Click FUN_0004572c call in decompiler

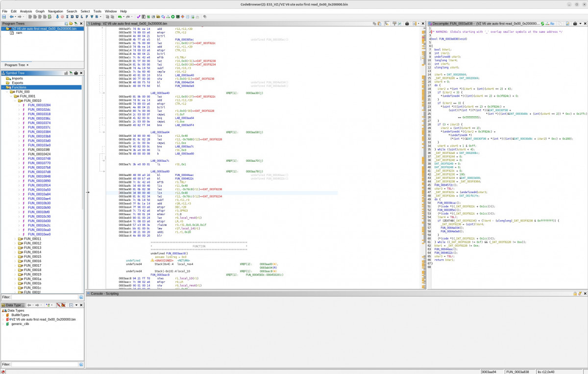tap(445, 185)
